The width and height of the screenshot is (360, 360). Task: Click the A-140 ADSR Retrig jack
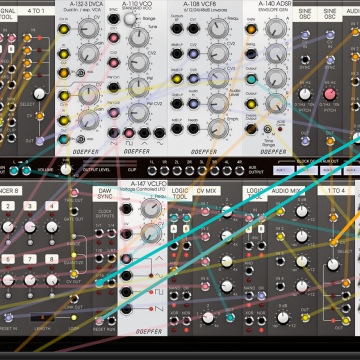click(x=251, y=54)
